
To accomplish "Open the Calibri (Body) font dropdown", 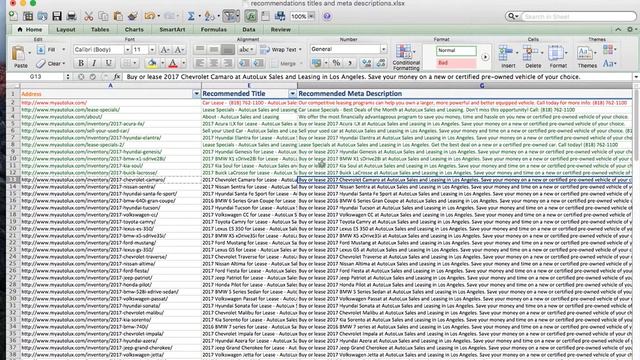I will pos(127,49).
